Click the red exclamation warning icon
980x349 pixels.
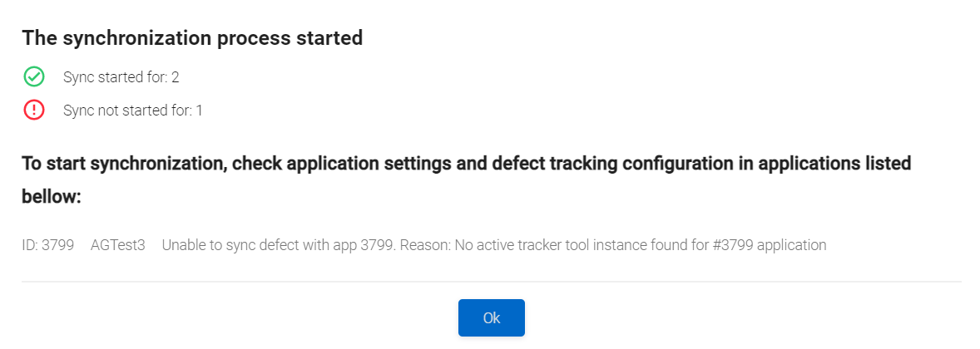click(34, 110)
